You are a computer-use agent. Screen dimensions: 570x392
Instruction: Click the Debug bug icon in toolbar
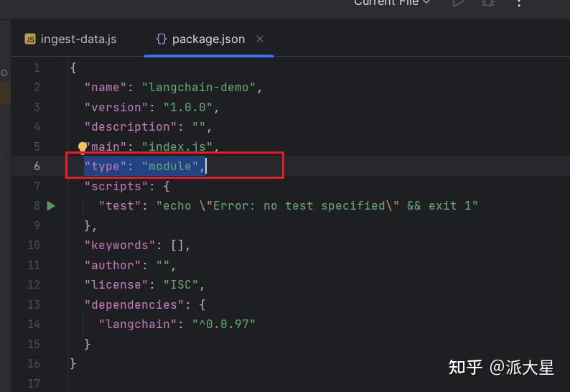click(488, 3)
